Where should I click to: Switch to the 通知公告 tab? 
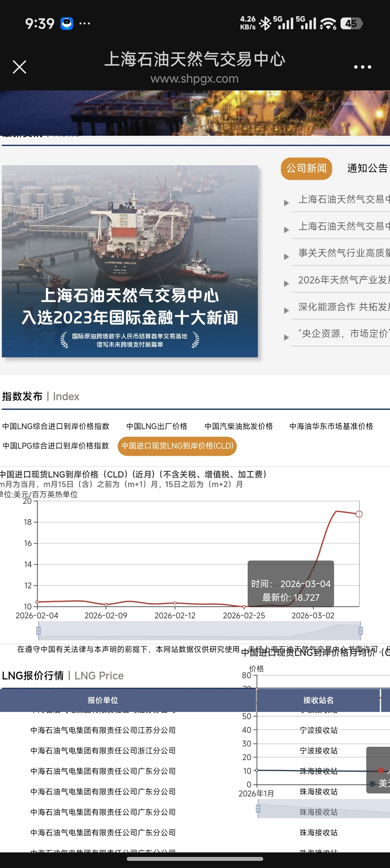[368, 168]
